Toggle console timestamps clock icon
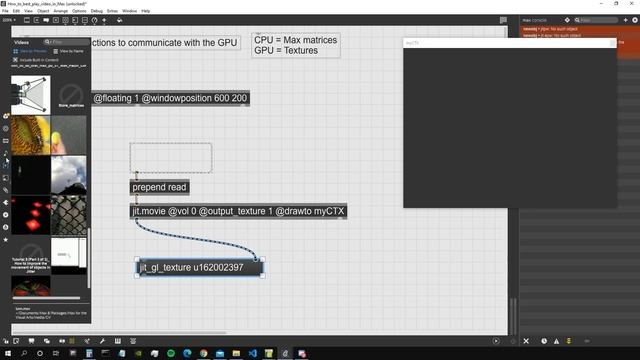The image size is (640, 360). [x=544, y=341]
